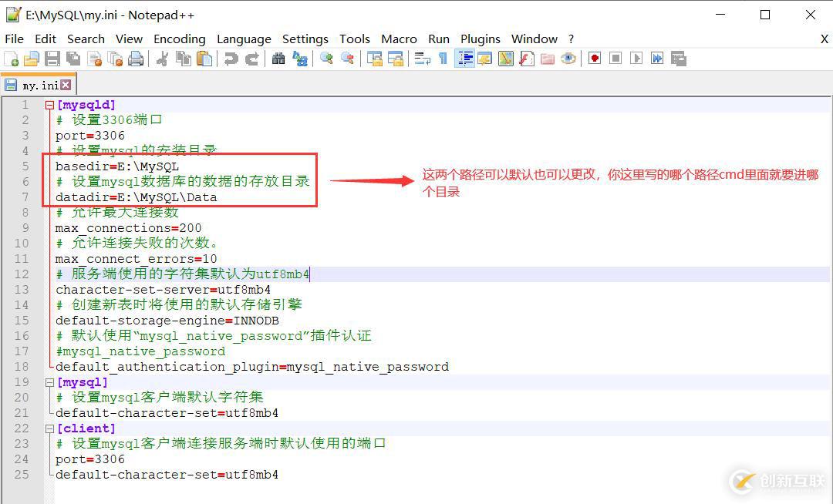Toggle show all characters pilcrow

(x=443, y=59)
